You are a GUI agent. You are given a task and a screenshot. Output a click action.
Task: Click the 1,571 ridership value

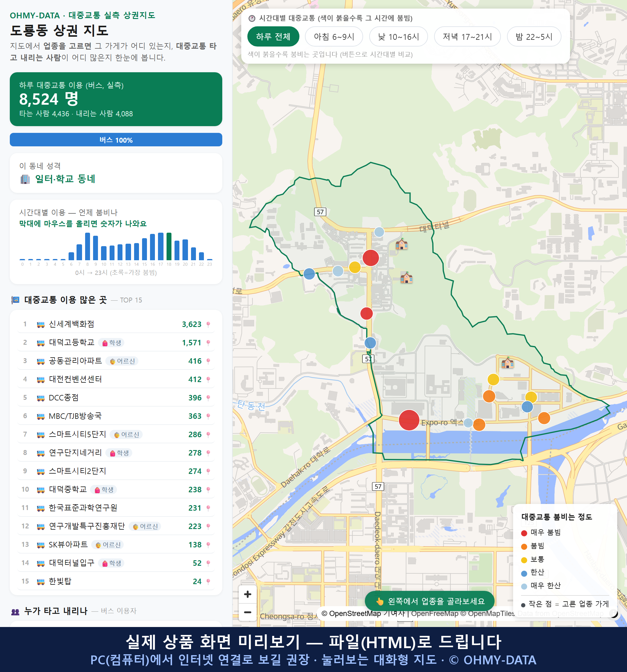pos(192,343)
